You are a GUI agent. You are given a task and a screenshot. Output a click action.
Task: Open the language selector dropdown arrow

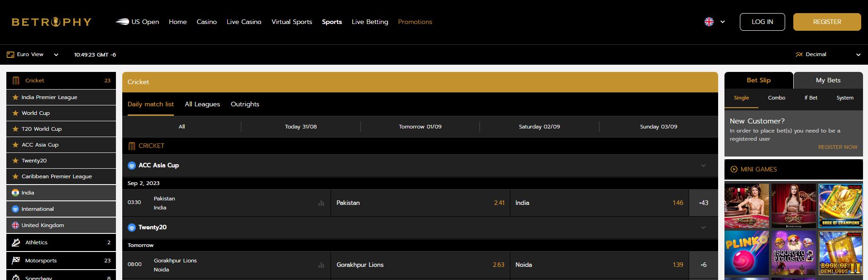point(723,22)
